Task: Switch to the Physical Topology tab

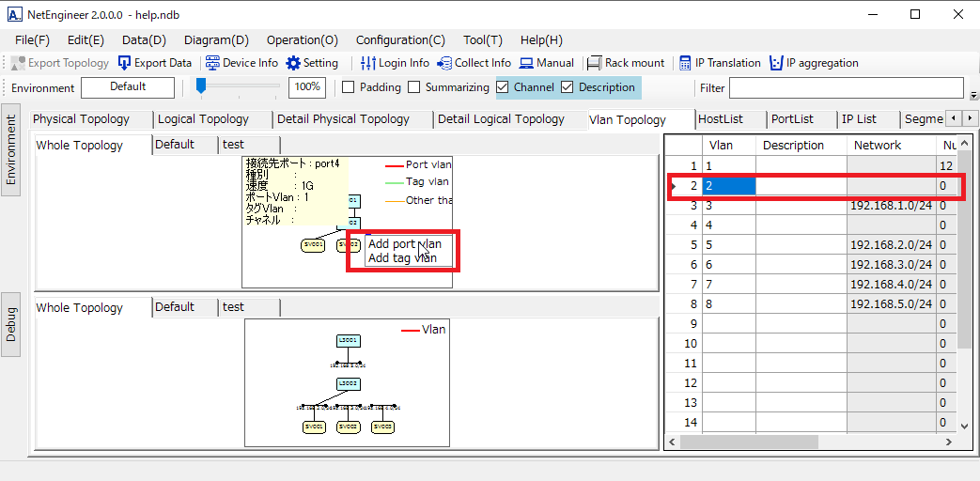Action: coord(81,119)
